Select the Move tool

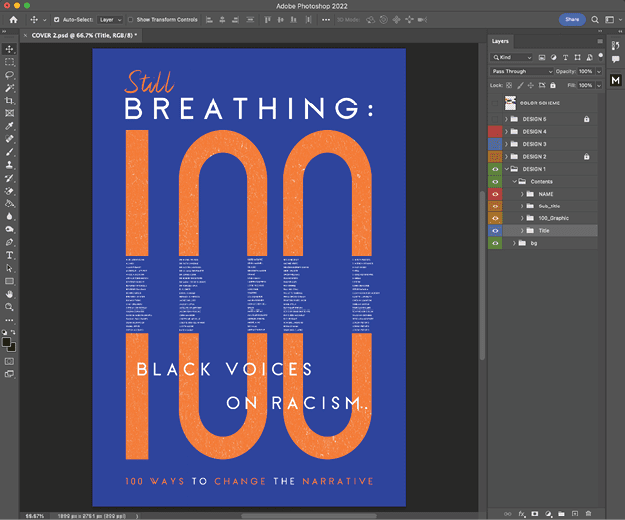(9, 49)
